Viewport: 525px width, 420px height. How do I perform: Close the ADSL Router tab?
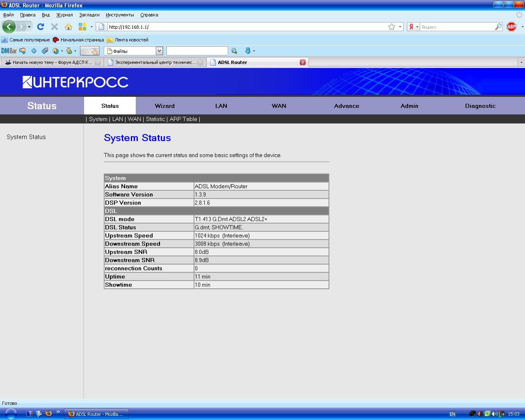click(x=303, y=62)
